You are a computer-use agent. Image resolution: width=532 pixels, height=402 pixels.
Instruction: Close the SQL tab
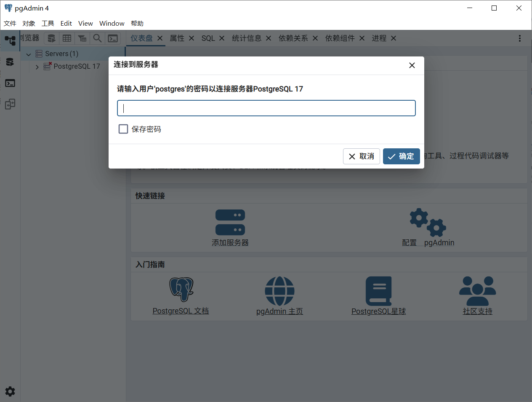click(222, 38)
